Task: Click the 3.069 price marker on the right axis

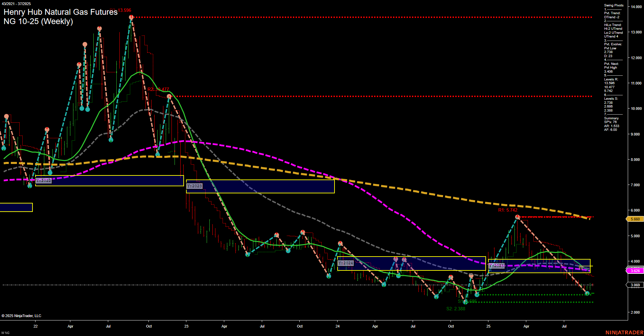Action: [x=635, y=285]
